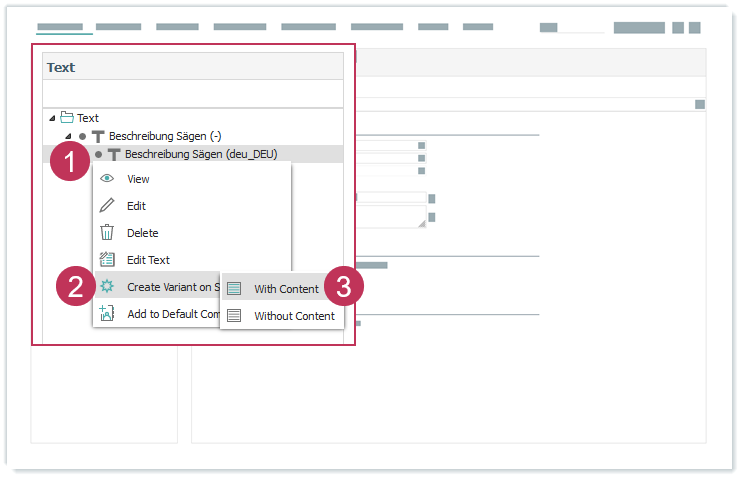
Task: Click the icon next to Without Content
Action: tap(234, 316)
